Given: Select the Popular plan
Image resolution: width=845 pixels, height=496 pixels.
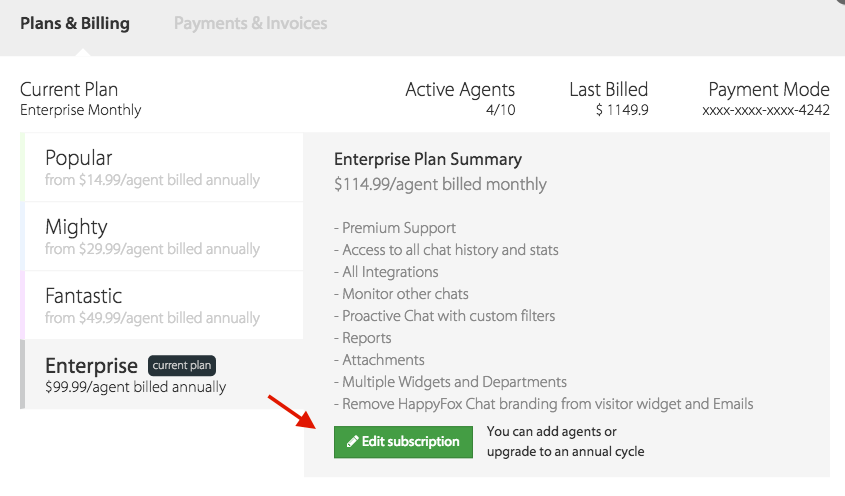Looking at the screenshot, I should click(162, 167).
